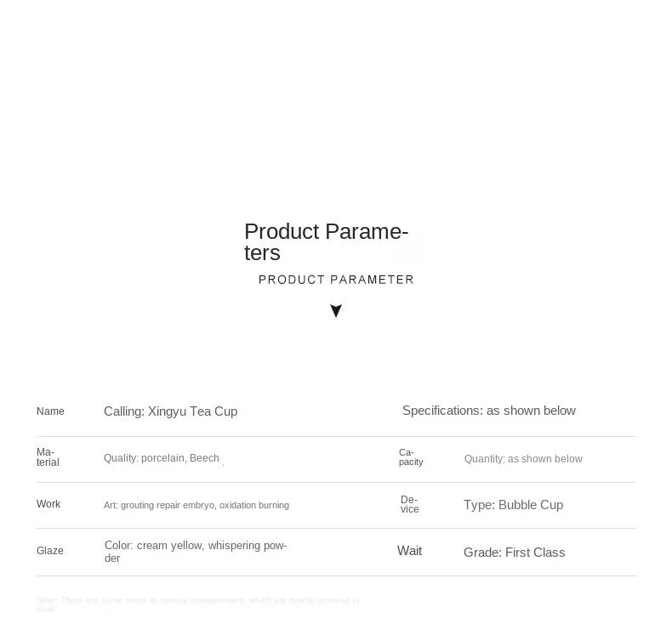
Task: Click the 'PRODUCT PARAMETER' subtitle text
Action: point(336,280)
